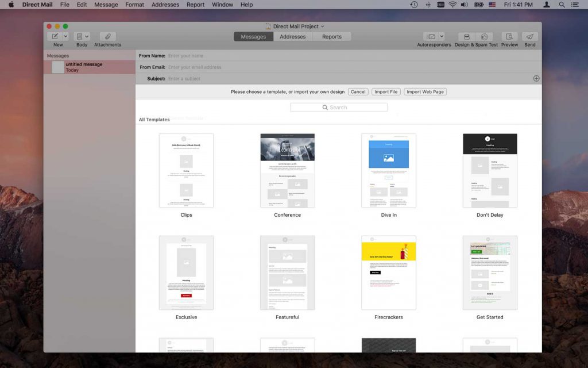Click the New message compose icon
The width and height of the screenshot is (588, 368).
click(54, 36)
